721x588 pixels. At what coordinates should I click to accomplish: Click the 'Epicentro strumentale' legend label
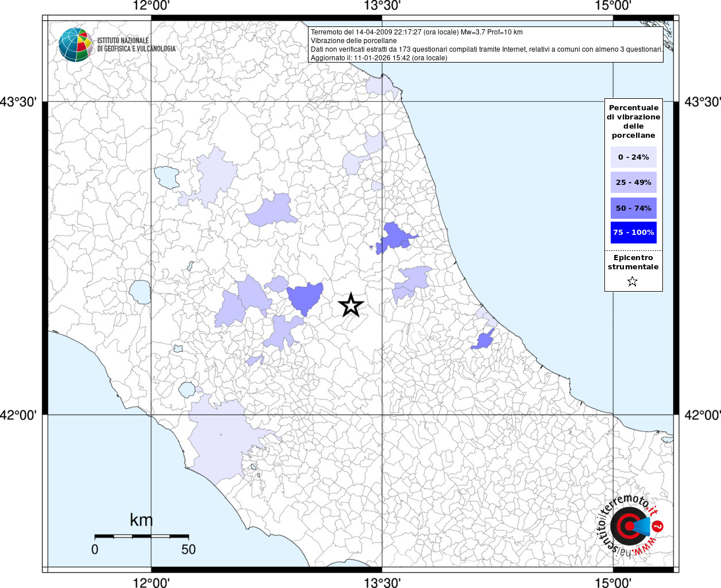(x=633, y=262)
